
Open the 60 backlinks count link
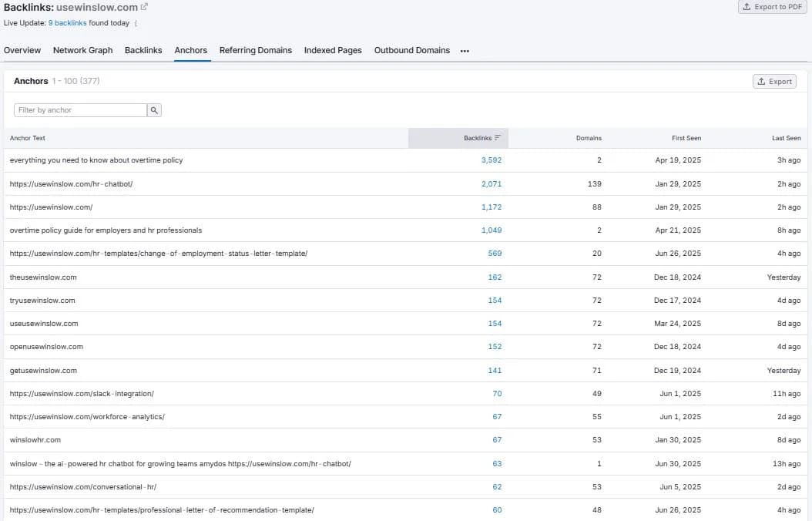[x=497, y=509]
